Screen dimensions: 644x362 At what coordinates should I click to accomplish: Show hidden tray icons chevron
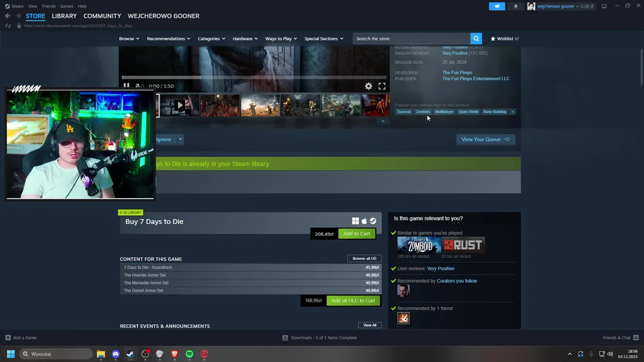[x=570, y=354]
